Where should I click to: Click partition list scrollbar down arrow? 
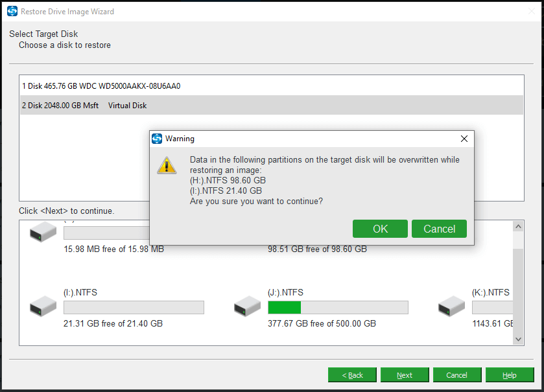point(518,340)
